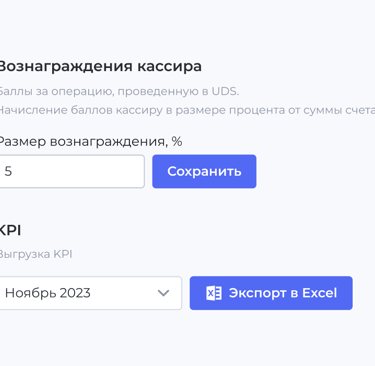Click the Баллы за операцию description line

tap(119, 91)
